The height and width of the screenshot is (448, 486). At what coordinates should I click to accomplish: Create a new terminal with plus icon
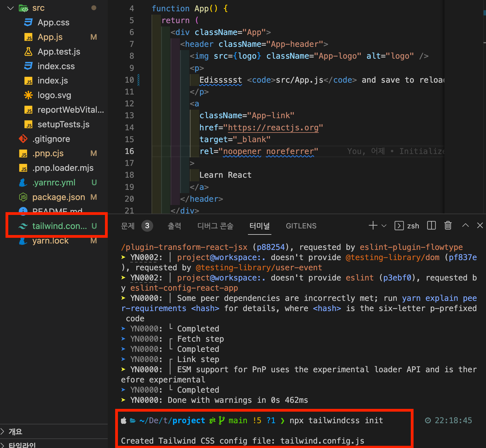(373, 226)
